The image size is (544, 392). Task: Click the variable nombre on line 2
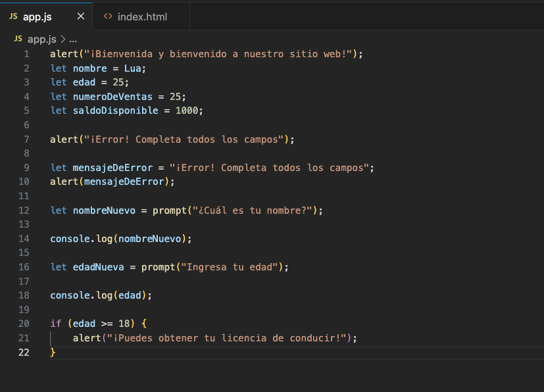pyautogui.click(x=90, y=68)
